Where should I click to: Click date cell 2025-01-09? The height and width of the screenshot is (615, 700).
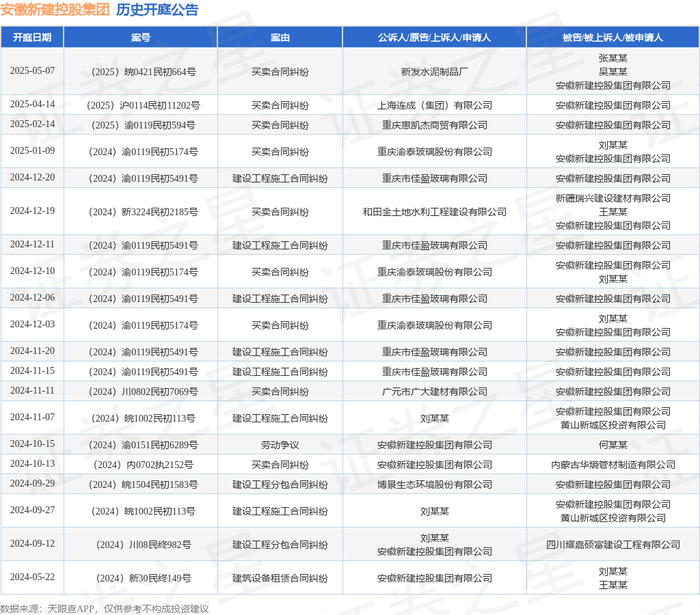tap(32, 151)
